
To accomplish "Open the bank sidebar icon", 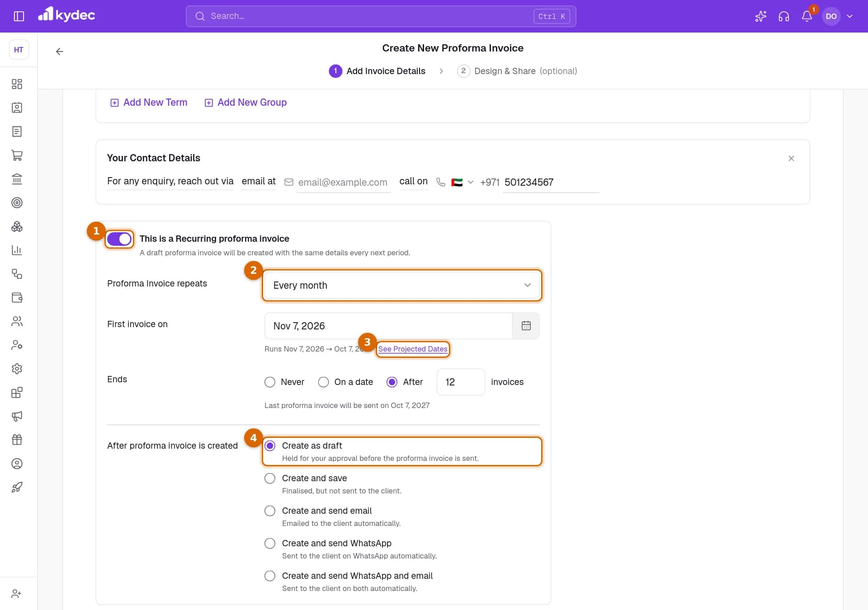I will [17, 179].
